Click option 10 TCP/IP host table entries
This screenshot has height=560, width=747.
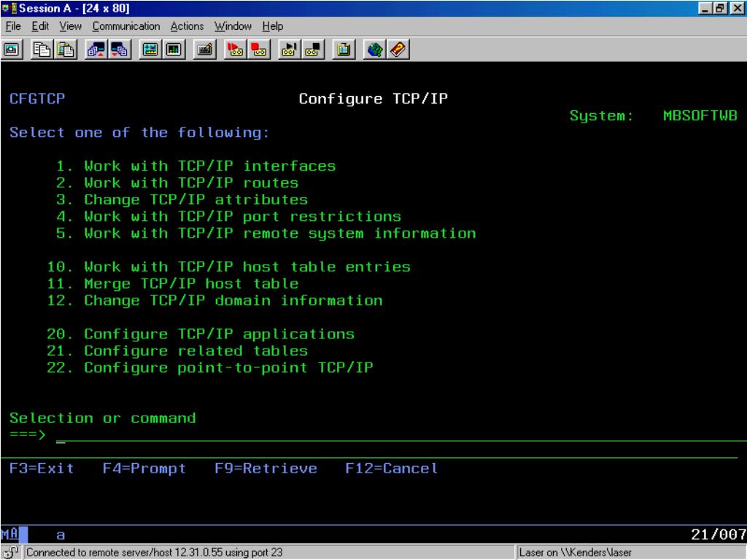(x=228, y=267)
